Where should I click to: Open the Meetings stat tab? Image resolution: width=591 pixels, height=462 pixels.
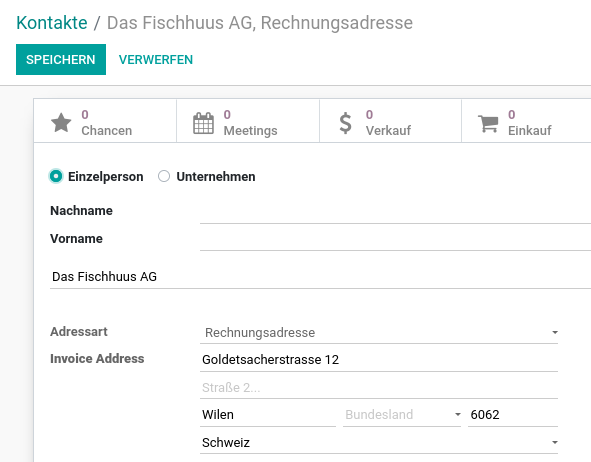coord(248,121)
